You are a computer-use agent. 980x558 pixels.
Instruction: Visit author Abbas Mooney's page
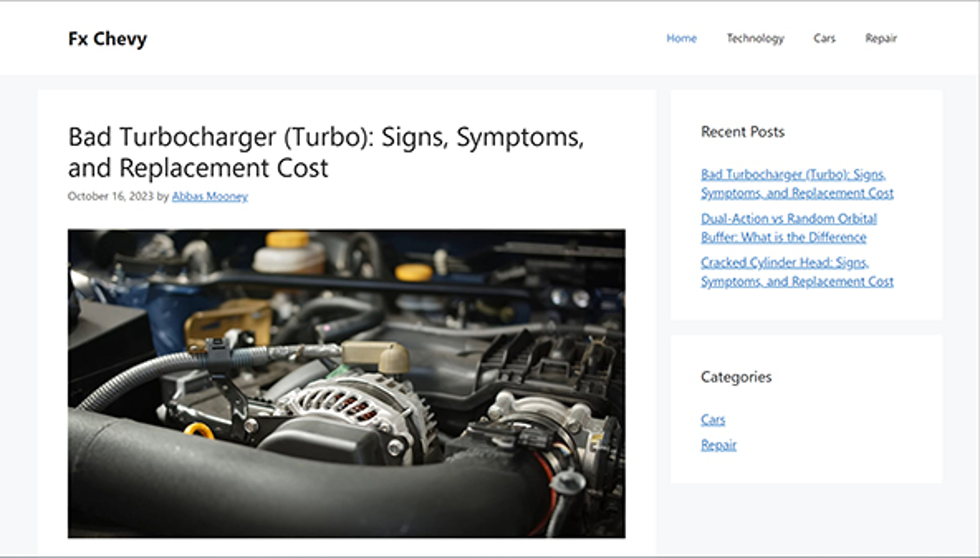(210, 196)
